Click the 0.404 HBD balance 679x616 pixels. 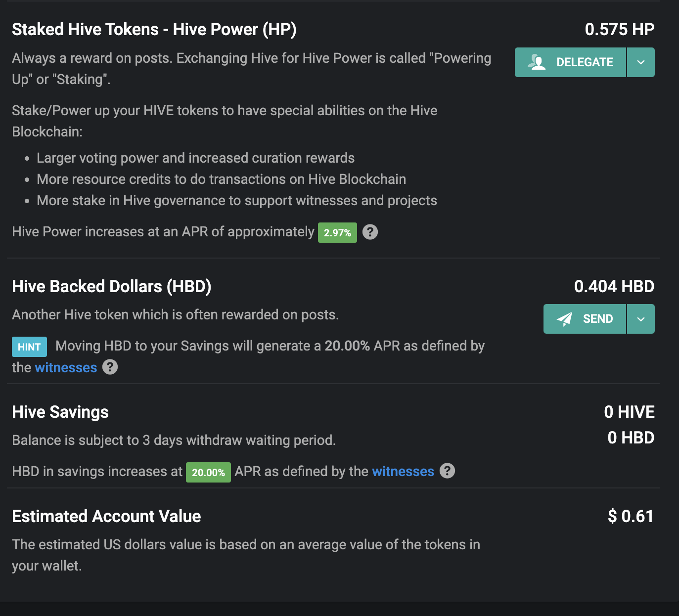(614, 286)
